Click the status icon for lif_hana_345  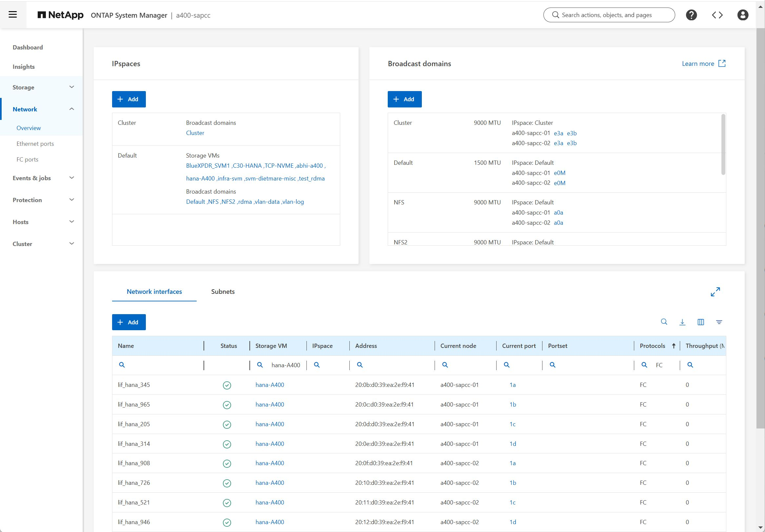click(x=227, y=385)
